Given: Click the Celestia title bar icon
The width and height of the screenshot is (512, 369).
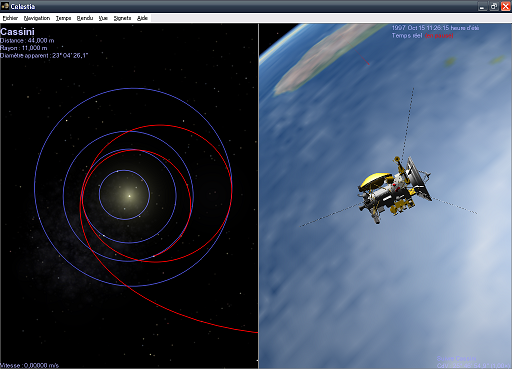Looking at the screenshot, I should (x=5, y=6).
